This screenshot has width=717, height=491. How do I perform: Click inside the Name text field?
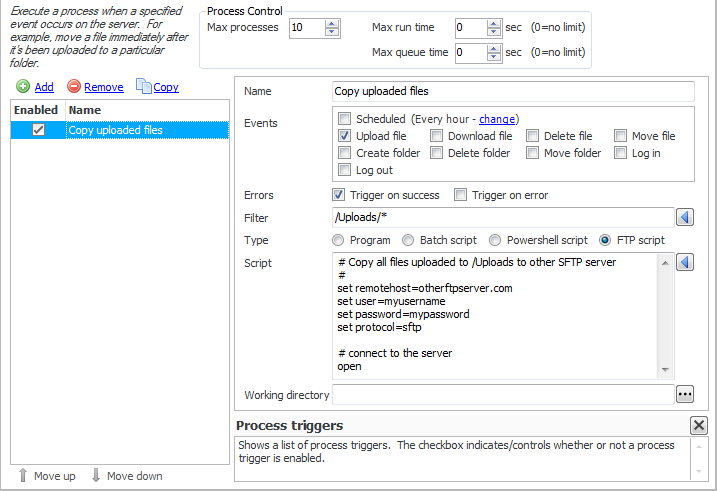[513, 92]
